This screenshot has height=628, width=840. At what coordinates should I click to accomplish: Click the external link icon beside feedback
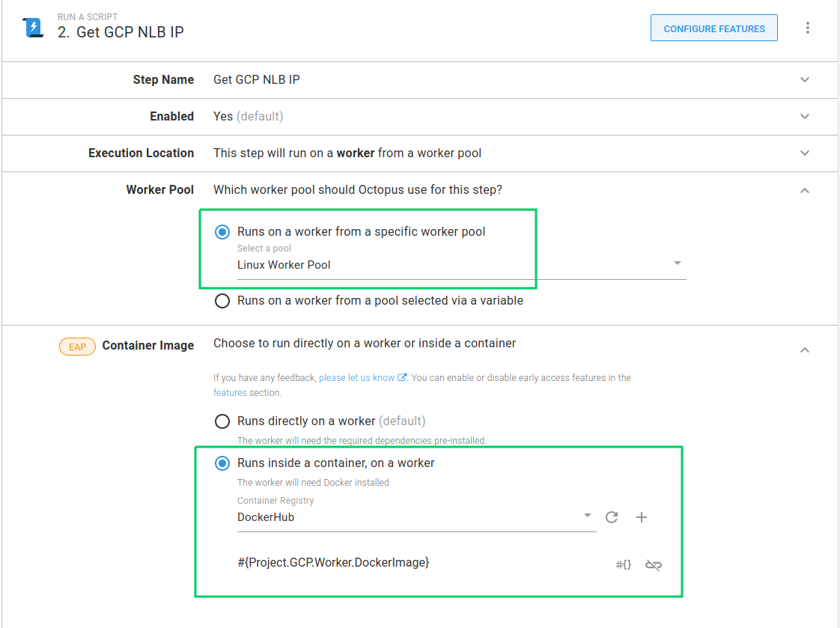click(402, 378)
